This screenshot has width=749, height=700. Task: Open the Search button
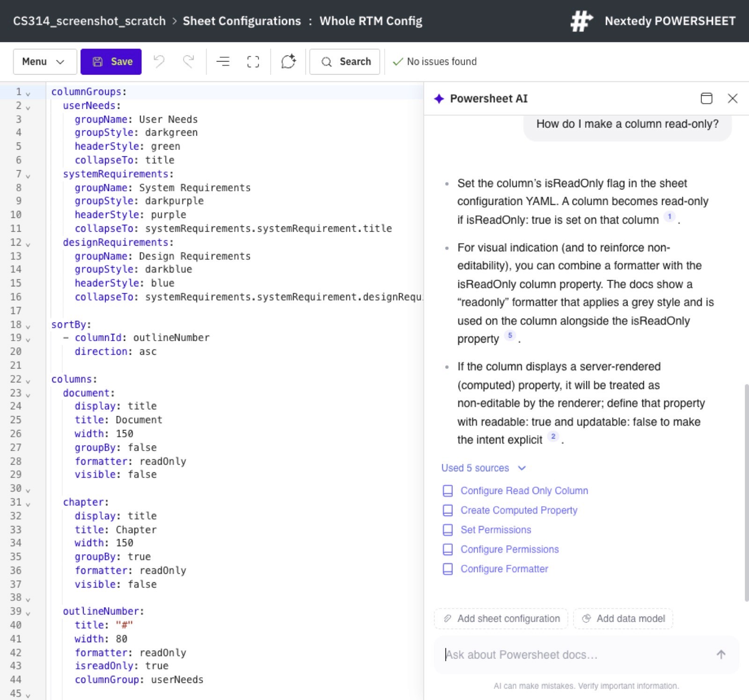click(x=345, y=61)
